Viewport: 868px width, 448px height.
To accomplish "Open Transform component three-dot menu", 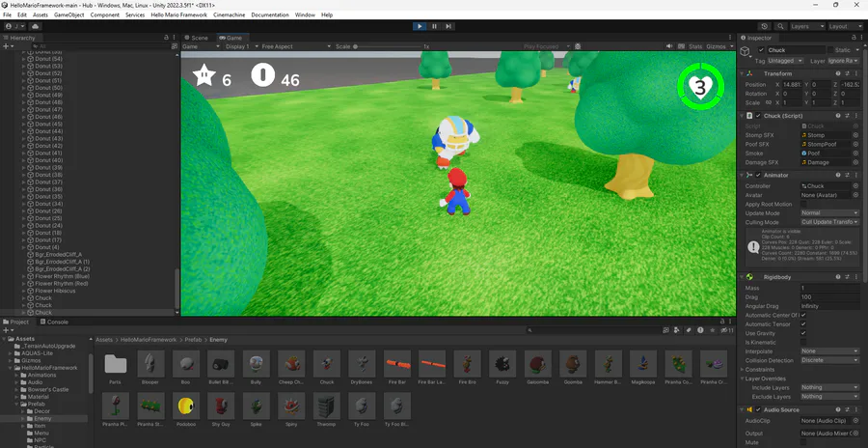I will pos(855,73).
